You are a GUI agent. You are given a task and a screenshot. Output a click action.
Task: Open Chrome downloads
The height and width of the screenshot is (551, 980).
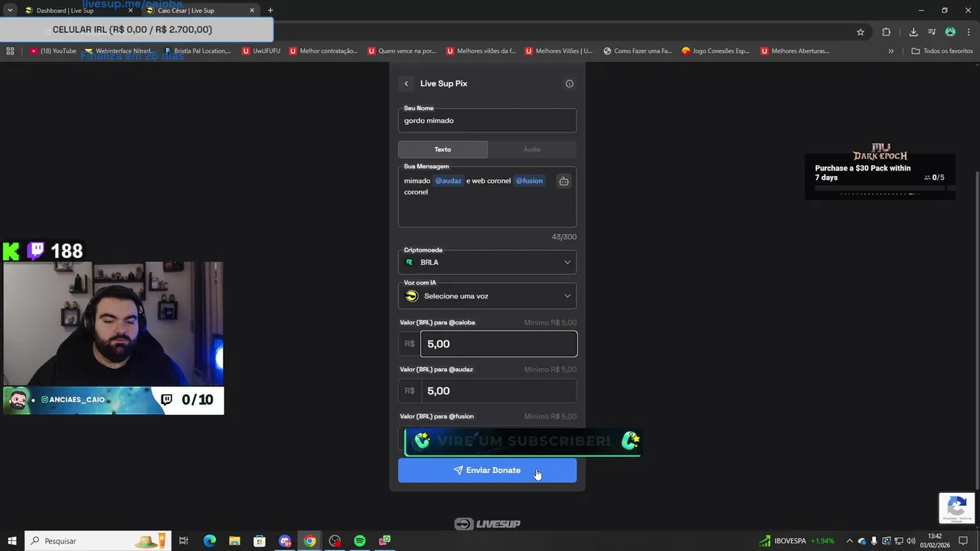pos(913,32)
